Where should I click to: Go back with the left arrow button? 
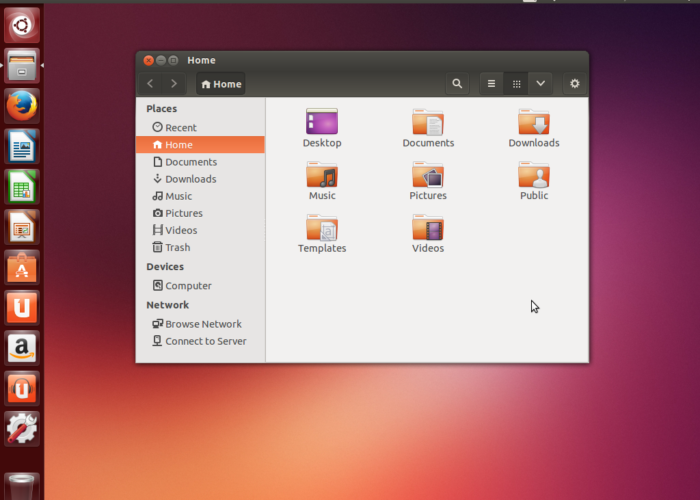150,84
